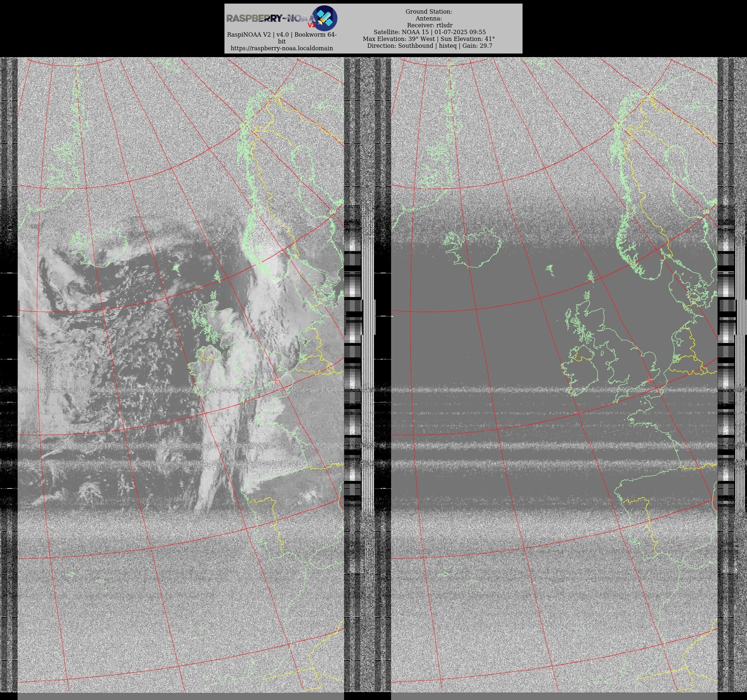The image size is (747, 700).
Task: Click the 'Direction: Southbound | histeq | Gain: 29.7' line
Action: [x=429, y=46]
